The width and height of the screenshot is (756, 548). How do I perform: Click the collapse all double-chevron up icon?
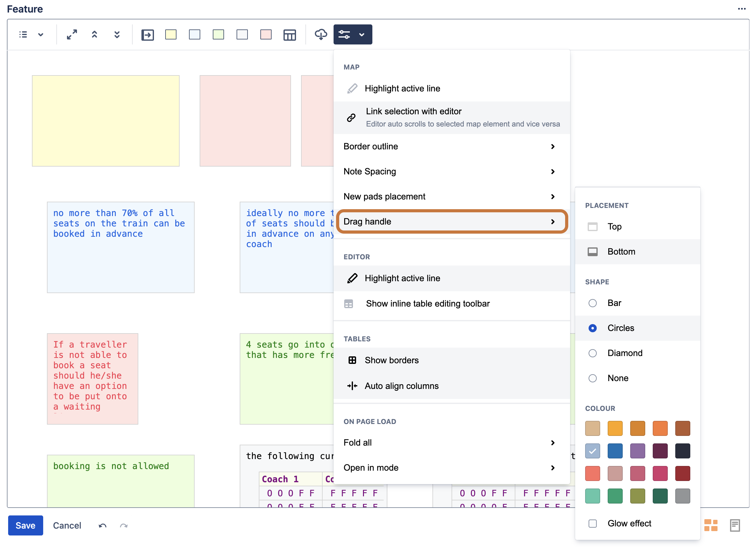pos(94,34)
